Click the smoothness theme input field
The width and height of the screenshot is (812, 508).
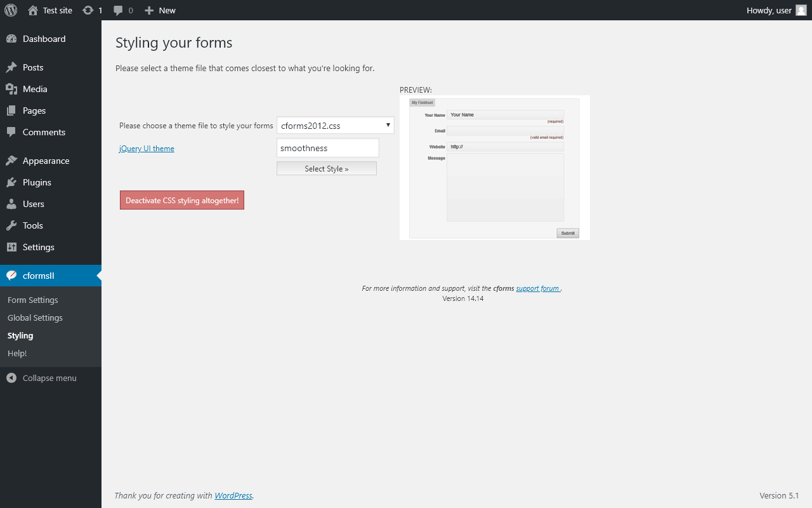tap(328, 148)
